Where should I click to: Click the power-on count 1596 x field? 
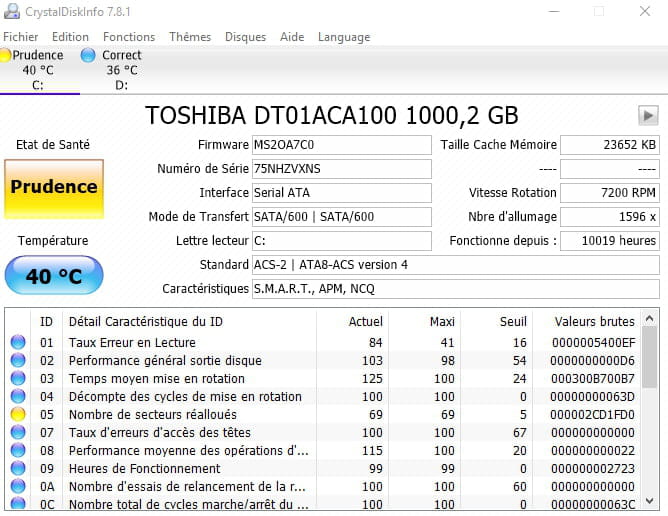pos(610,217)
